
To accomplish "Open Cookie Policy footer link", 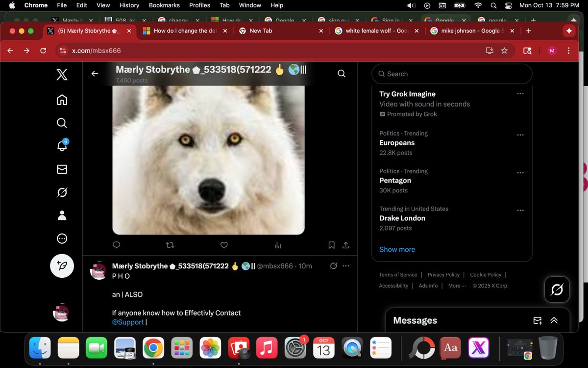I will (x=486, y=275).
